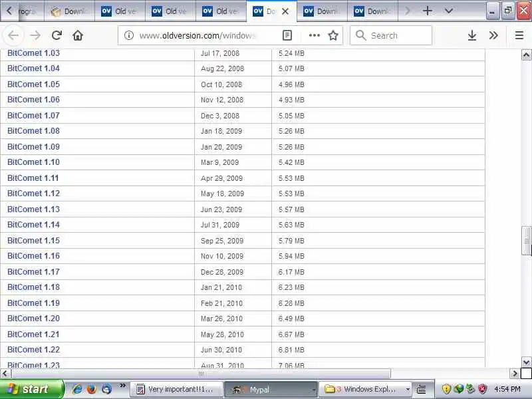Show more toolbar tools chevron
532x399 pixels.
(493, 35)
